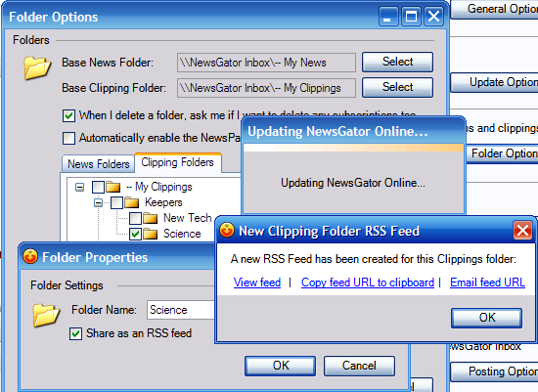The image size is (538, 392).
Task: Collapse the Keepers tree node
Action: coord(98,203)
